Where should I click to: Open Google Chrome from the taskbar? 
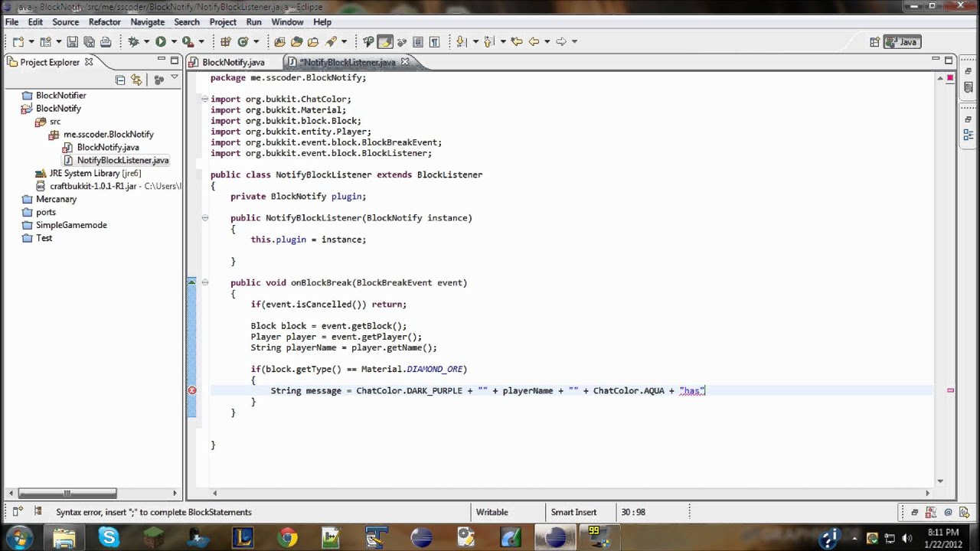[288, 537]
